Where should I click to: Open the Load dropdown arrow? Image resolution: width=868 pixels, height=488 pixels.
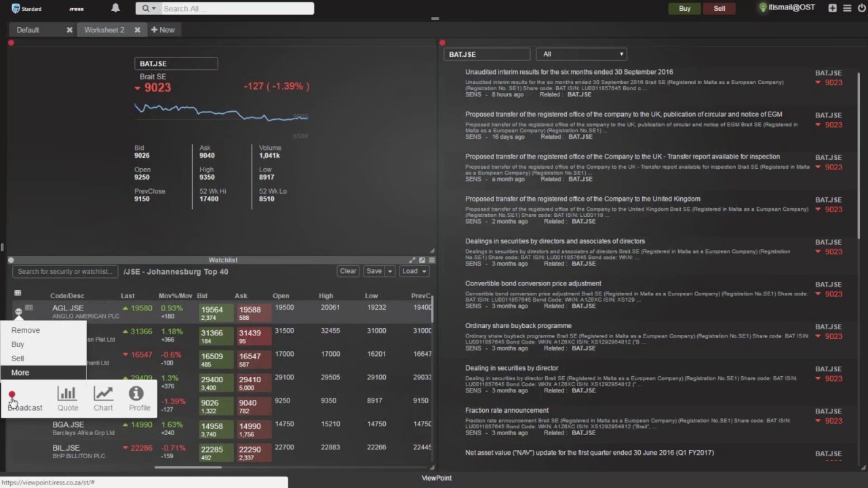[425, 271]
